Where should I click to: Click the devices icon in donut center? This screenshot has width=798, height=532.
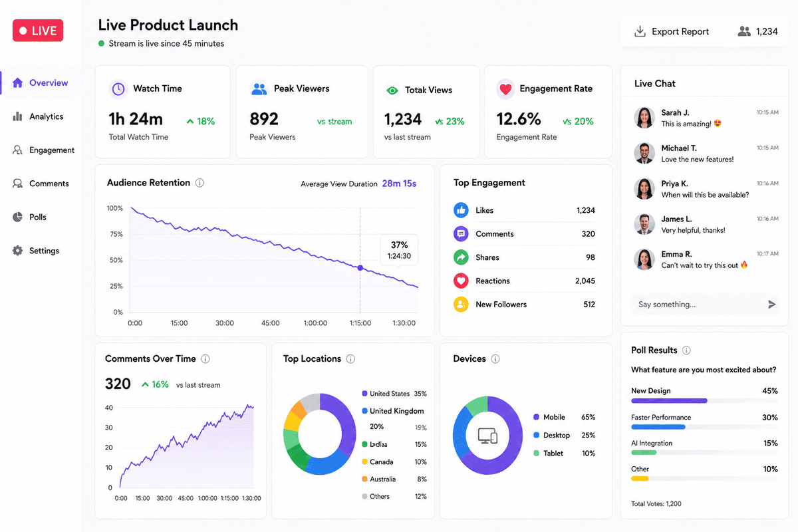[487, 436]
